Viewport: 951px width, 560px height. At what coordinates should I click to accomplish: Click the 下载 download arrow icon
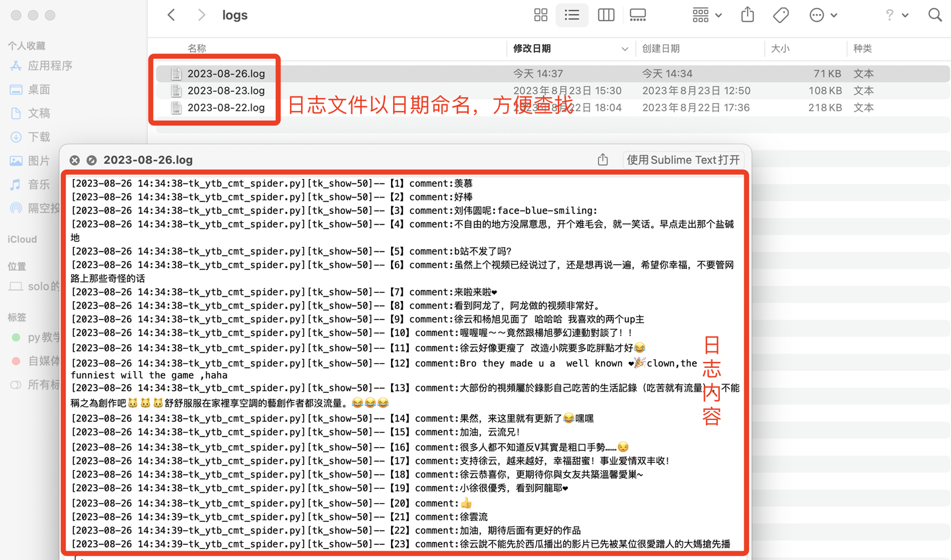pos(16,137)
